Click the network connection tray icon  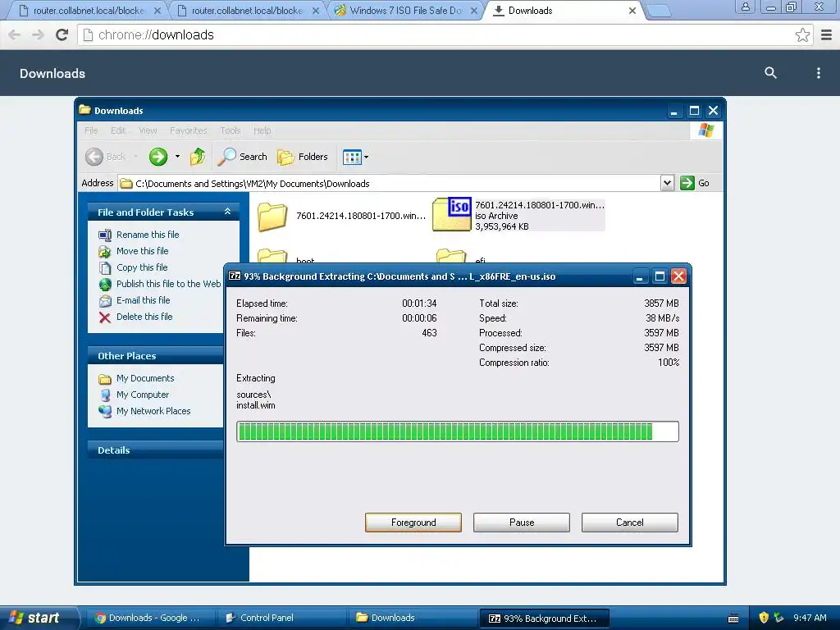779,618
